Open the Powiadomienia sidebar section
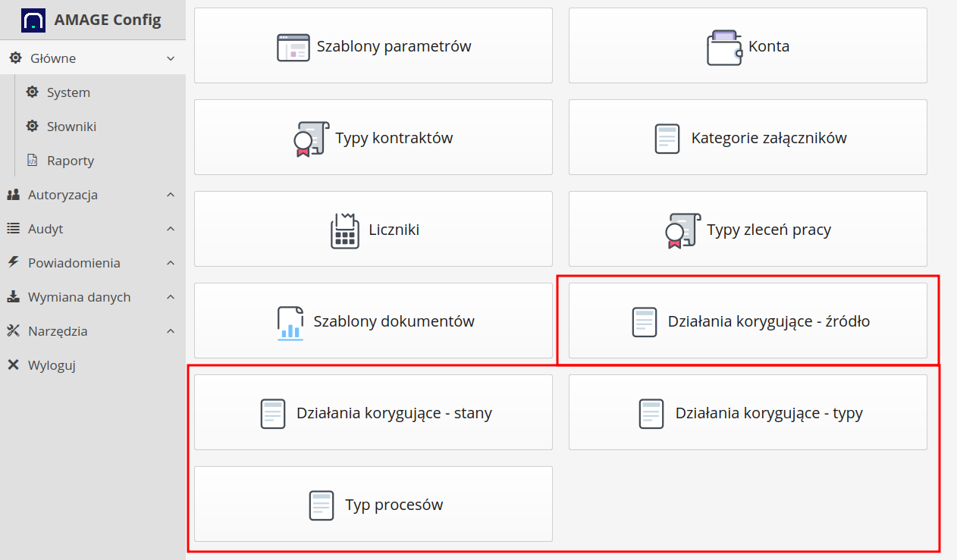 74,263
